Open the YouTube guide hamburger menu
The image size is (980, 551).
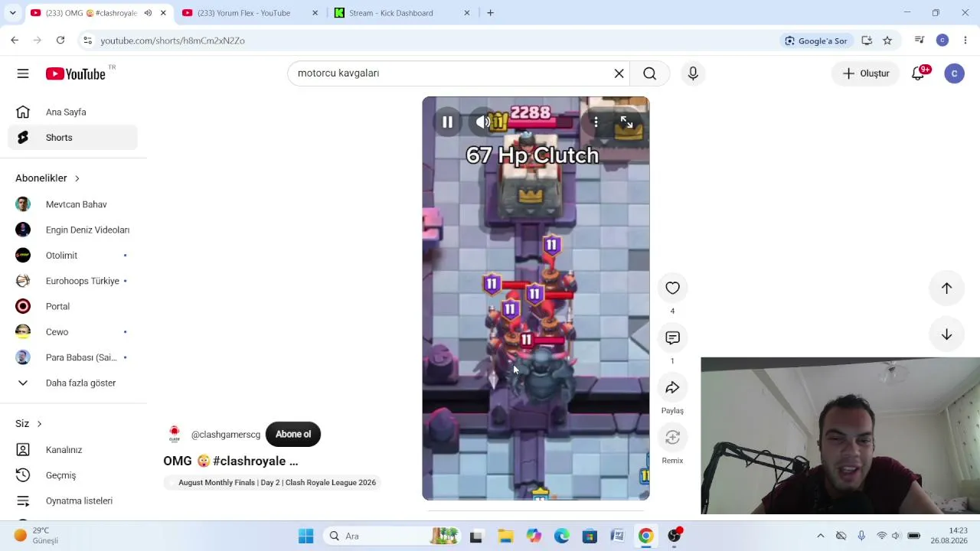23,73
